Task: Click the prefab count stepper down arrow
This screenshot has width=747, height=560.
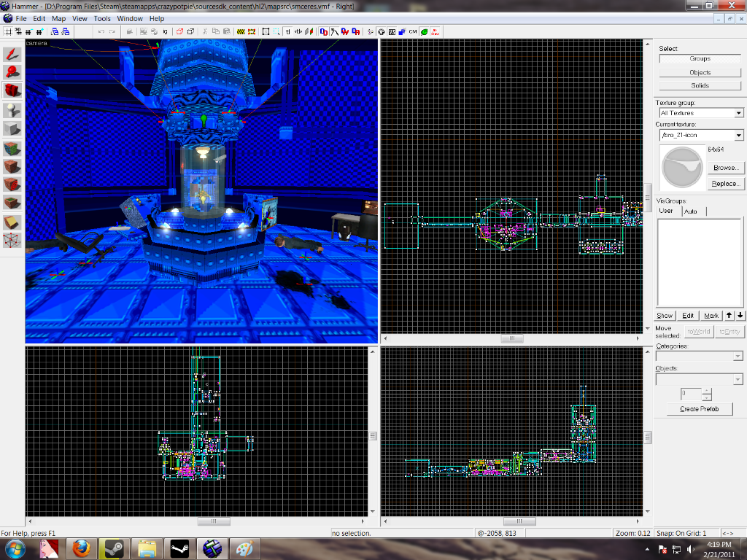Action: tap(706, 397)
